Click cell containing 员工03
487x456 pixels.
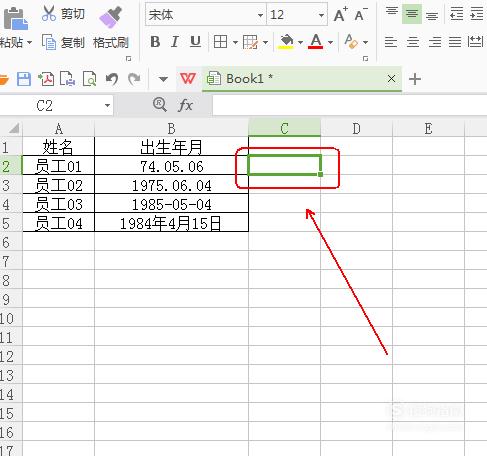[58, 204]
